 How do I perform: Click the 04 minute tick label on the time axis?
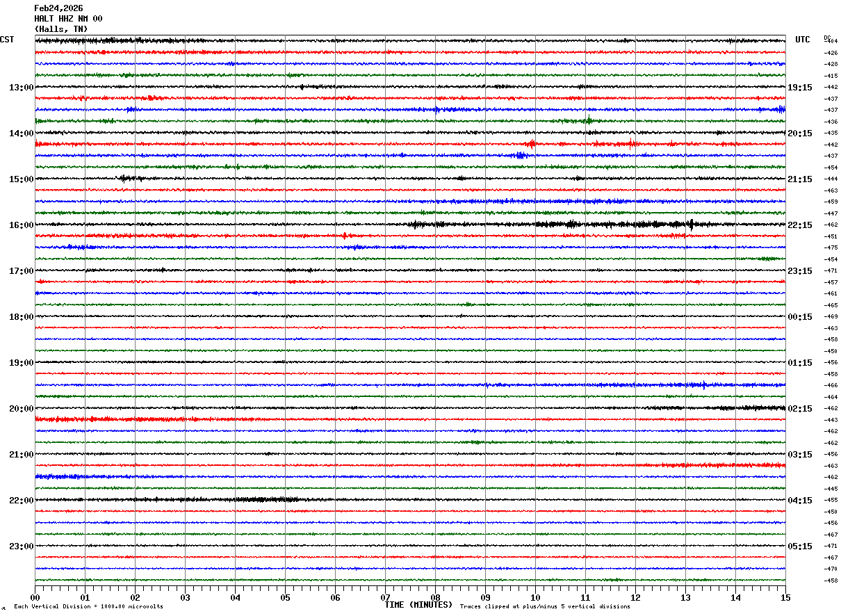pyautogui.click(x=235, y=597)
